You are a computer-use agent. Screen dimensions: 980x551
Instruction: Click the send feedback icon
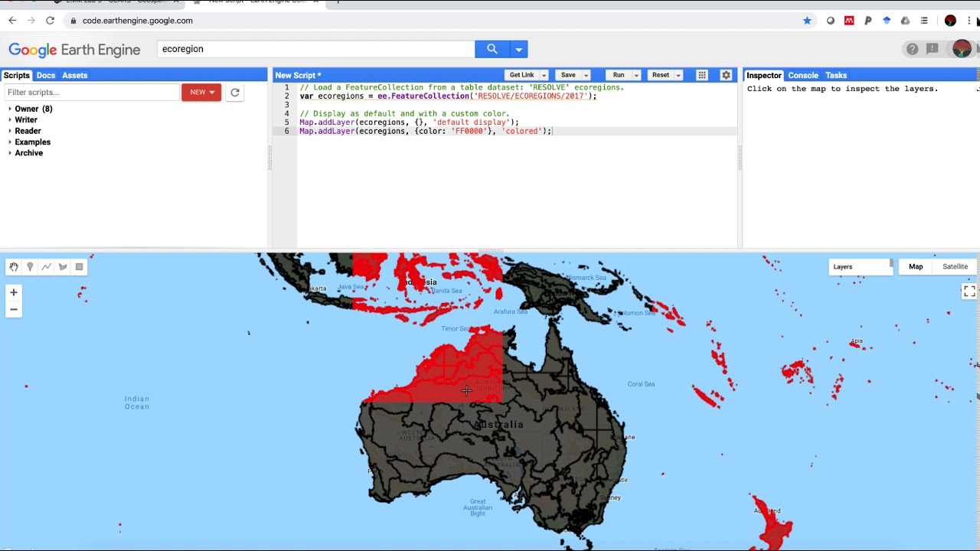click(932, 49)
